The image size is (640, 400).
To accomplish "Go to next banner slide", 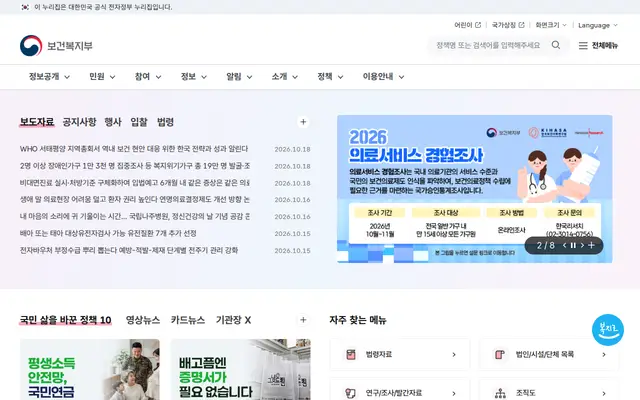I will click(582, 245).
